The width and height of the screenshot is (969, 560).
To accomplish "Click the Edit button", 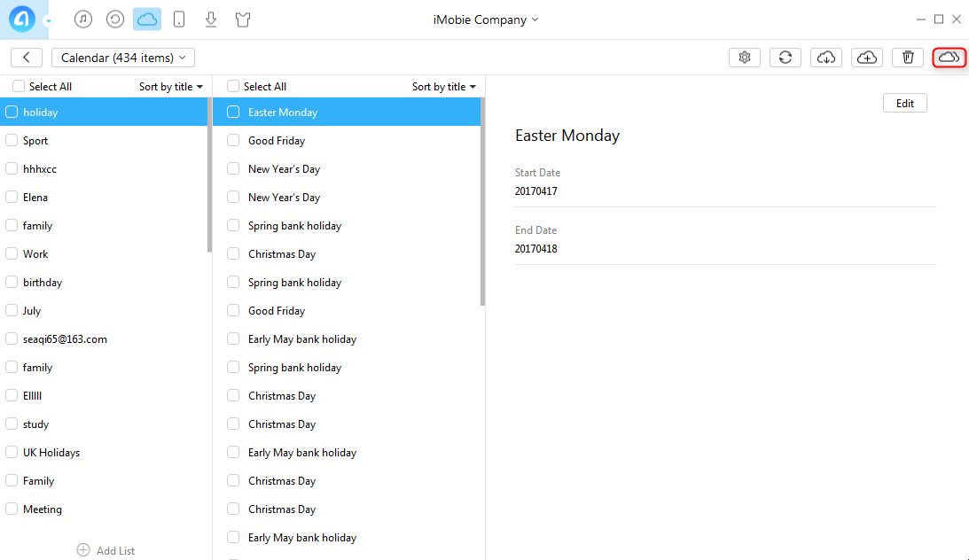I will click(904, 104).
